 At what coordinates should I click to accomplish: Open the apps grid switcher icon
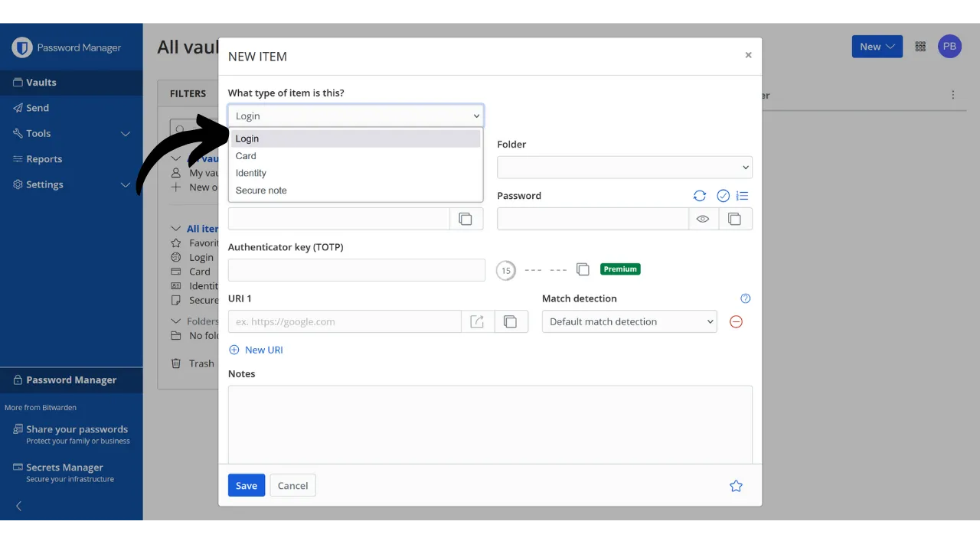[920, 47]
